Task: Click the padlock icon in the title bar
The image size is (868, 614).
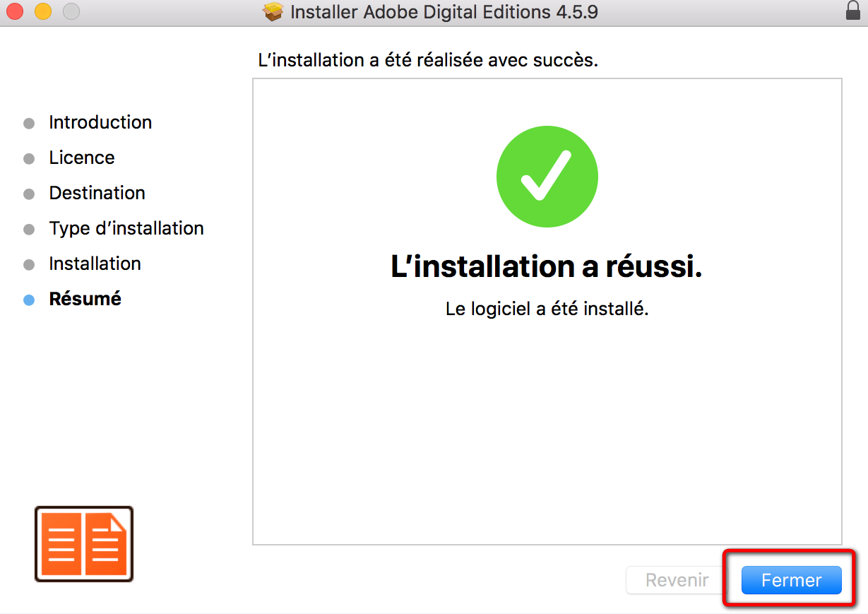Action: [852, 11]
